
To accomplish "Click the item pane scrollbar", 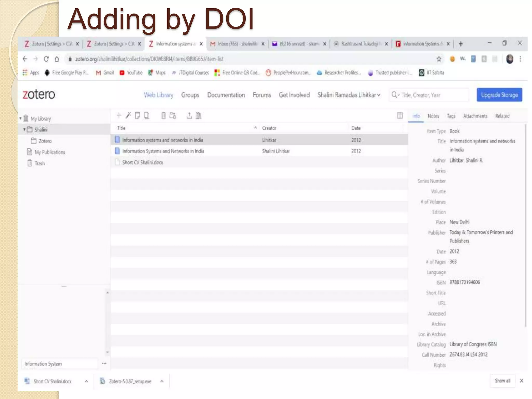I will pos(526,226).
